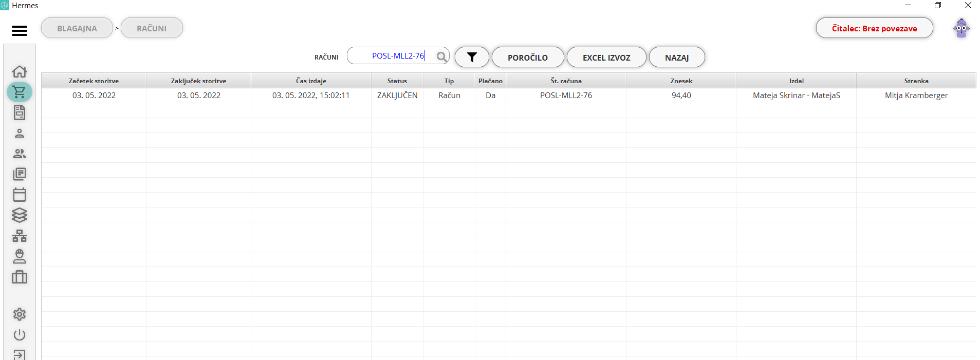This screenshot has height=360, width=980.
Task: Select the ZAKLJUČEN status cell
Action: 397,96
